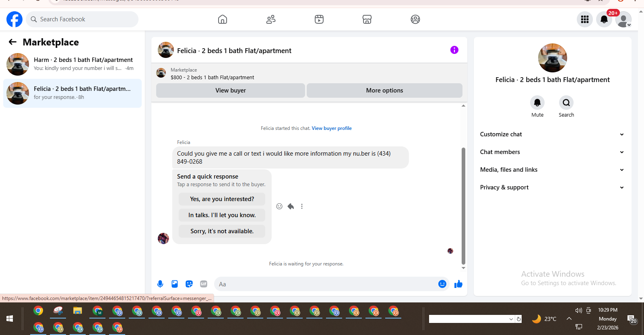The image size is (644, 335).
Task: Send a thumbs-up like
Action: tap(458, 284)
